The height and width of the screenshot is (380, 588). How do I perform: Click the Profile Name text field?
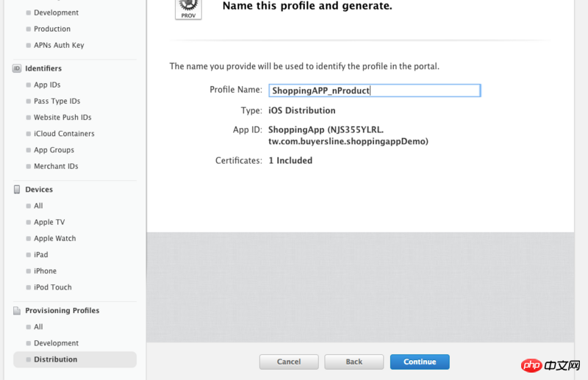[375, 90]
